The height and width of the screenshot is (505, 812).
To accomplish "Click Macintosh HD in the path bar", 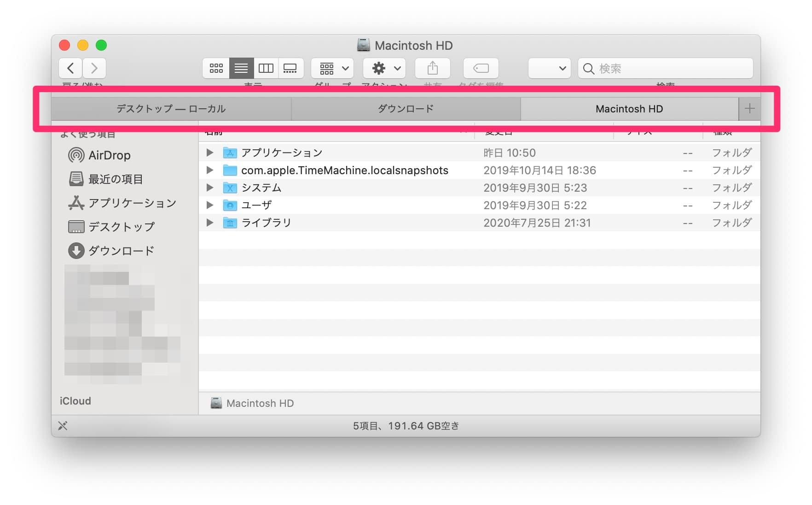I will 260,403.
